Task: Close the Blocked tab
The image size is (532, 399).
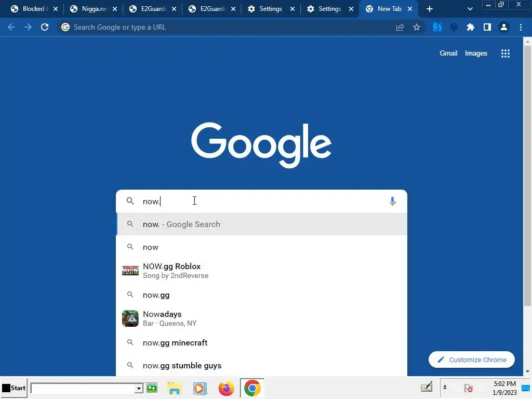Action: click(x=56, y=9)
